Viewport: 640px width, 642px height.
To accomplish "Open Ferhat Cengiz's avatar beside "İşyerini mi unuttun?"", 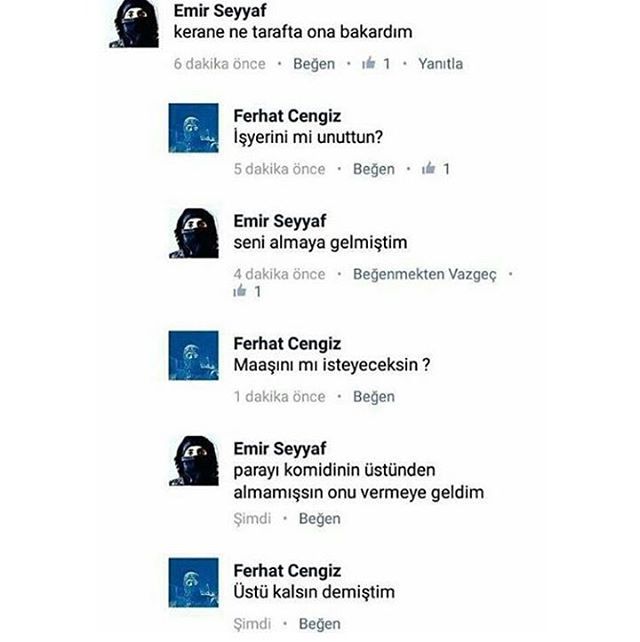I will (193, 128).
